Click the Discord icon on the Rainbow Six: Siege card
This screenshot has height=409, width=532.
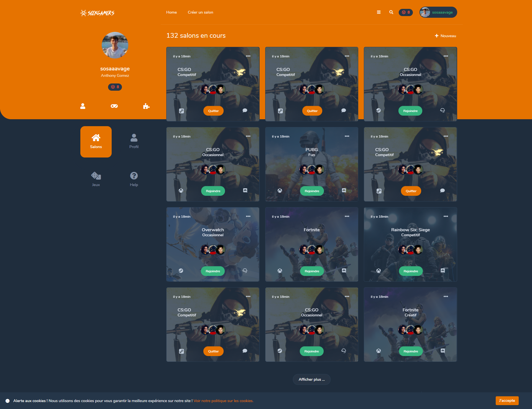pyautogui.click(x=443, y=271)
